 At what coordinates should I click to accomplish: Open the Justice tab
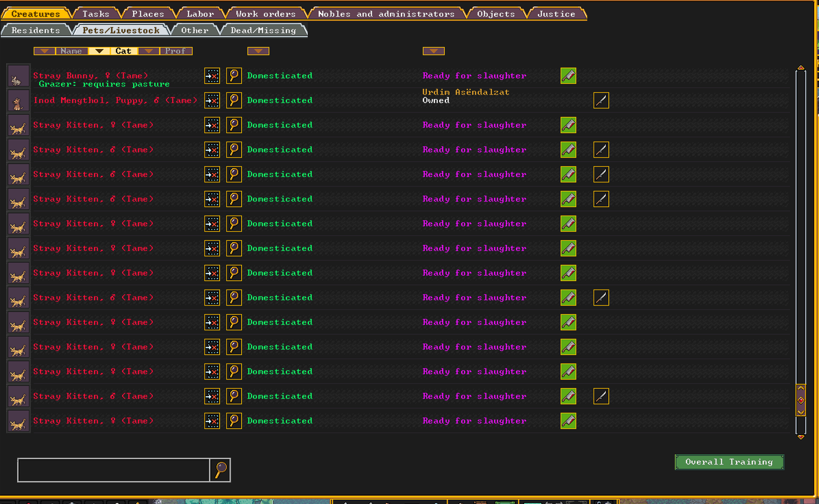pyautogui.click(x=556, y=14)
